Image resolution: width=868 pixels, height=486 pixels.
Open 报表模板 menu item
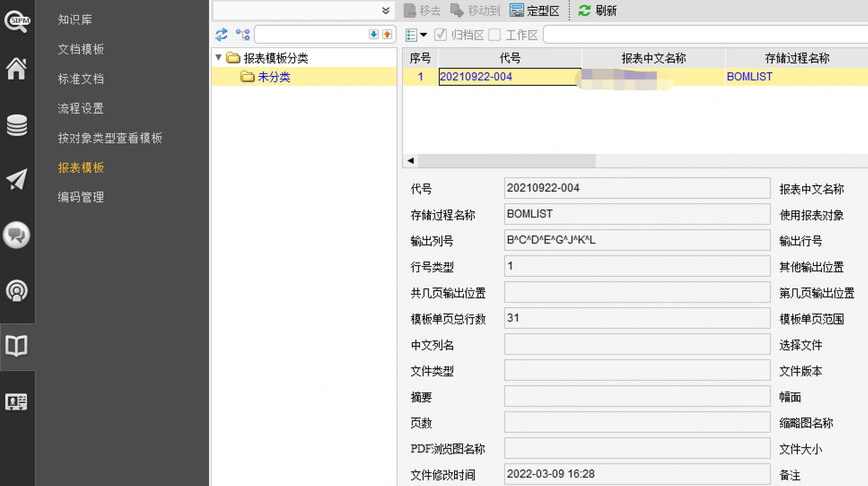[x=81, y=167]
